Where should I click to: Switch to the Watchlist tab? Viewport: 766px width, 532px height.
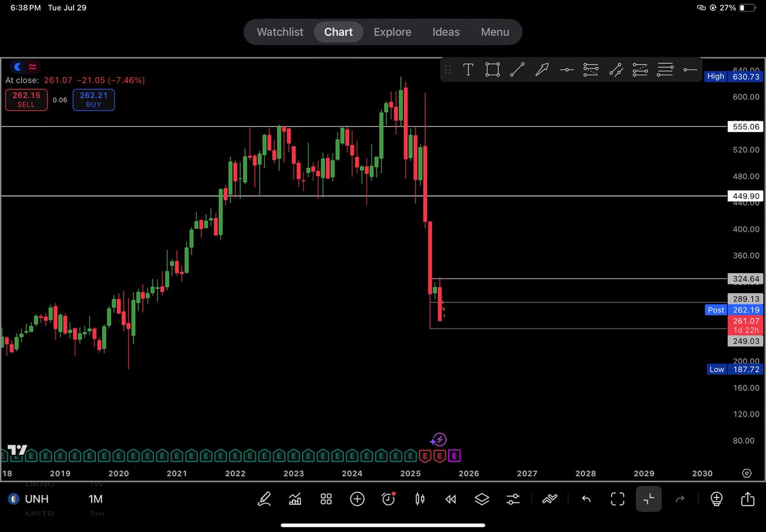(x=280, y=32)
